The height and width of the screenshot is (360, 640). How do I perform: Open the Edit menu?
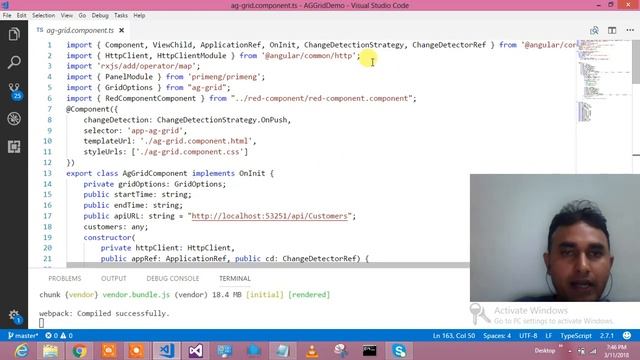[x=21, y=16]
